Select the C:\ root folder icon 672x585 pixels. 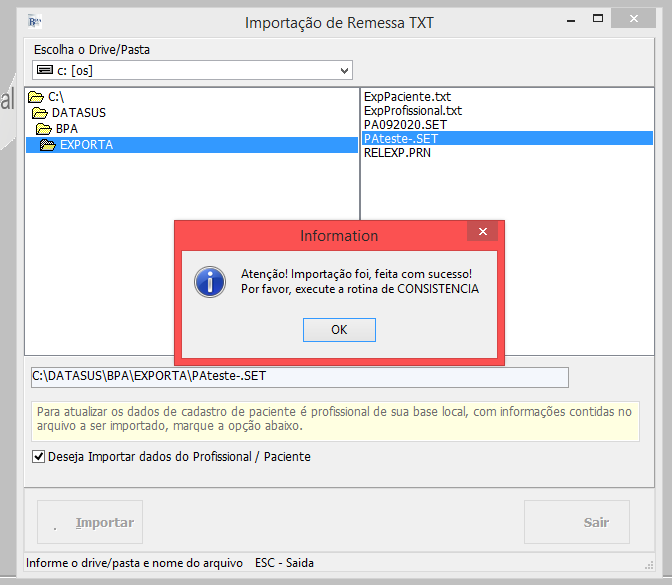[36, 97]
